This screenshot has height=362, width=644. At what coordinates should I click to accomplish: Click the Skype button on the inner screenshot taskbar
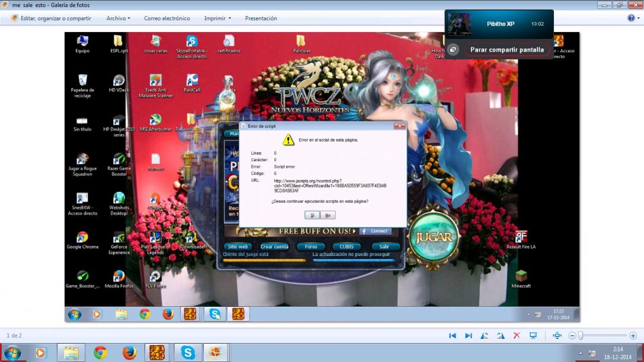coord(215,315)
